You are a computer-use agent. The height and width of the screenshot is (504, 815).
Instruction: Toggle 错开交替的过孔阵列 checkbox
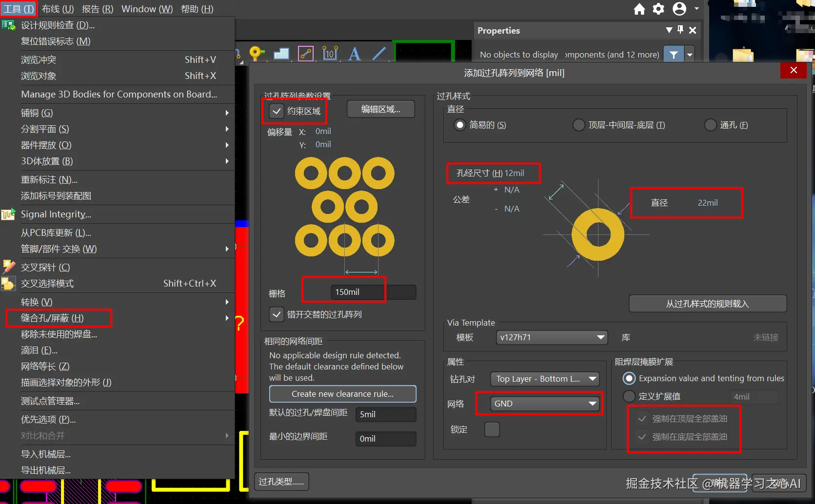277,314
